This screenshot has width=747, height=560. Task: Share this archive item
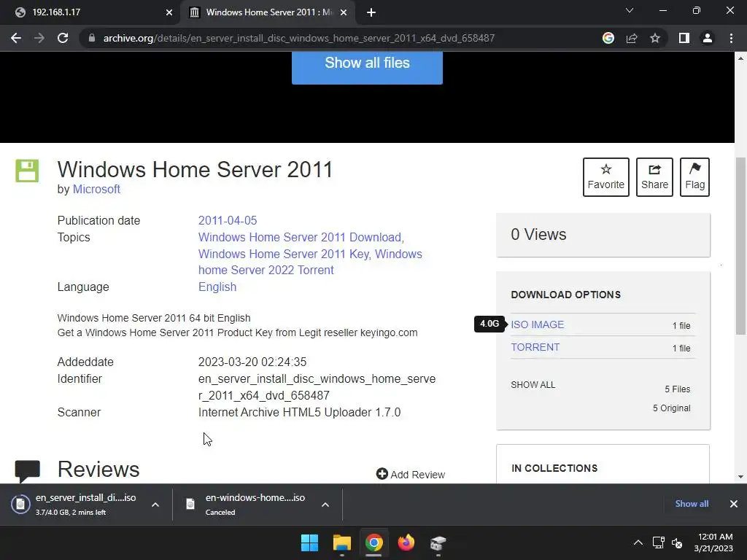pyautogui.click(x=654, y=177)
